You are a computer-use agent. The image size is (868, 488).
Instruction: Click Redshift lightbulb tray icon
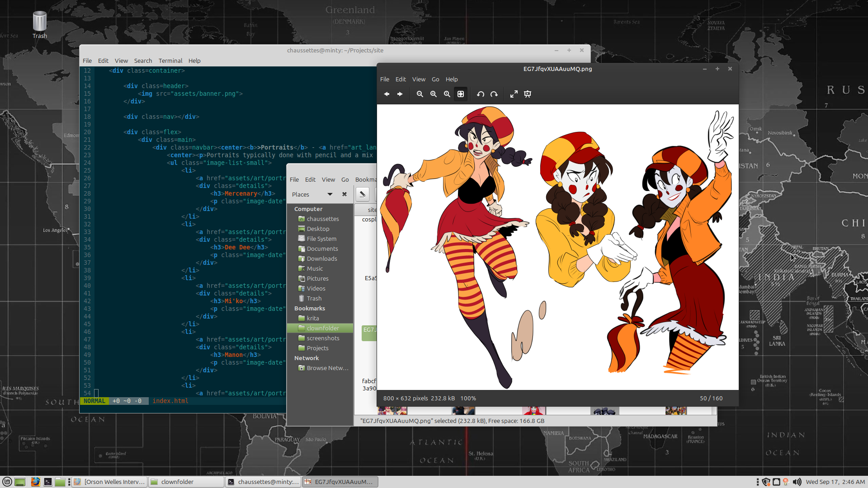pos(786,482)
